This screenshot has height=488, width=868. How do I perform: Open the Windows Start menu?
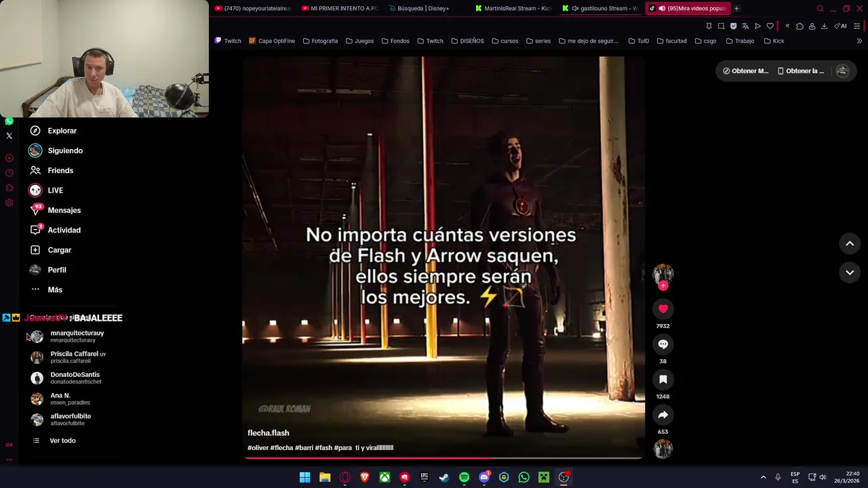click(305, 477)
